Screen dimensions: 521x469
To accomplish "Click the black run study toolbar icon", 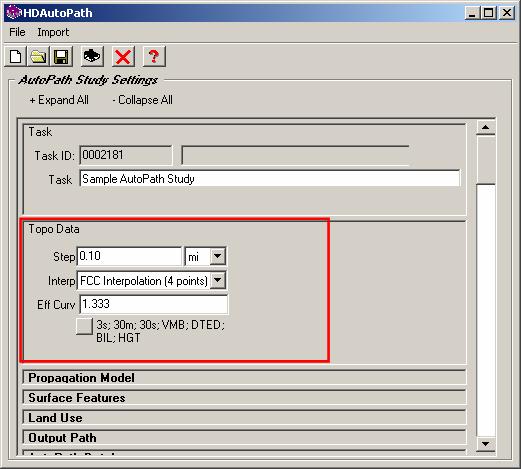I will pyautogui.click(x=92, y=56).
